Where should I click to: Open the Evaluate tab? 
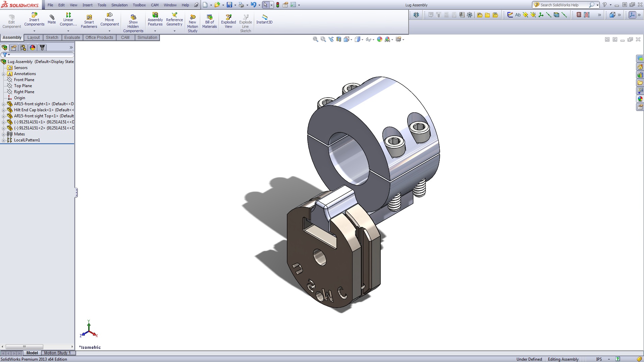(72, 38)
